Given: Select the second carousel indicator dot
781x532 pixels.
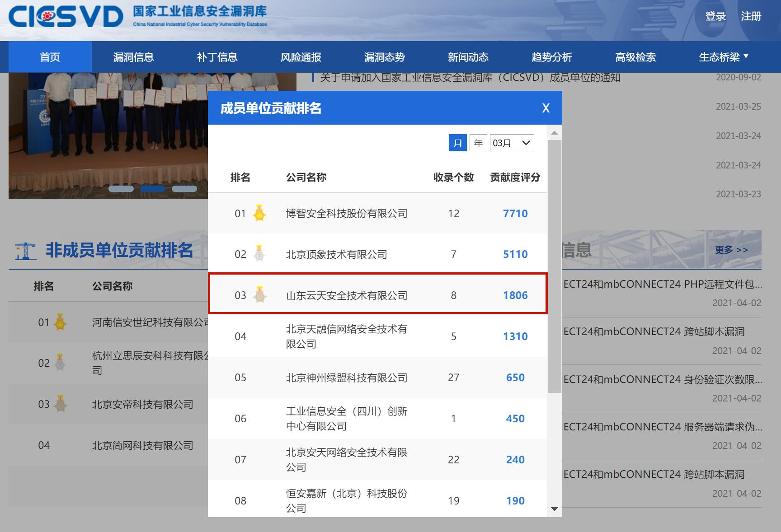Looking at the screenshot, I should click(152, 189).
